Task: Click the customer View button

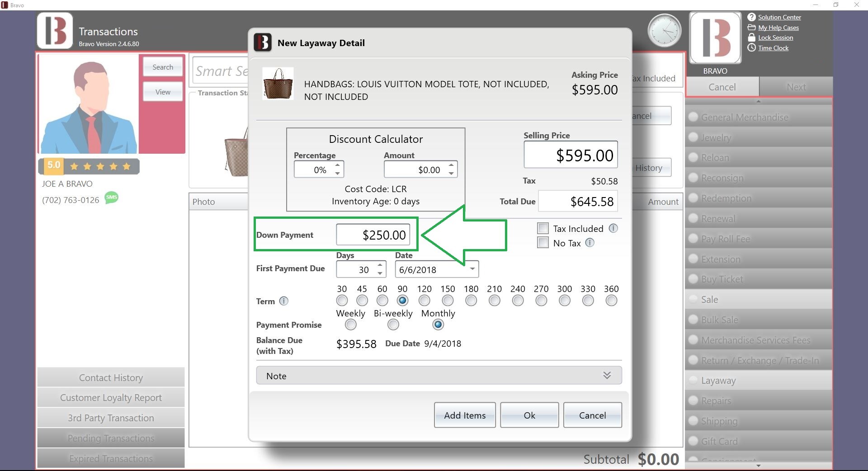Action: 163,92
